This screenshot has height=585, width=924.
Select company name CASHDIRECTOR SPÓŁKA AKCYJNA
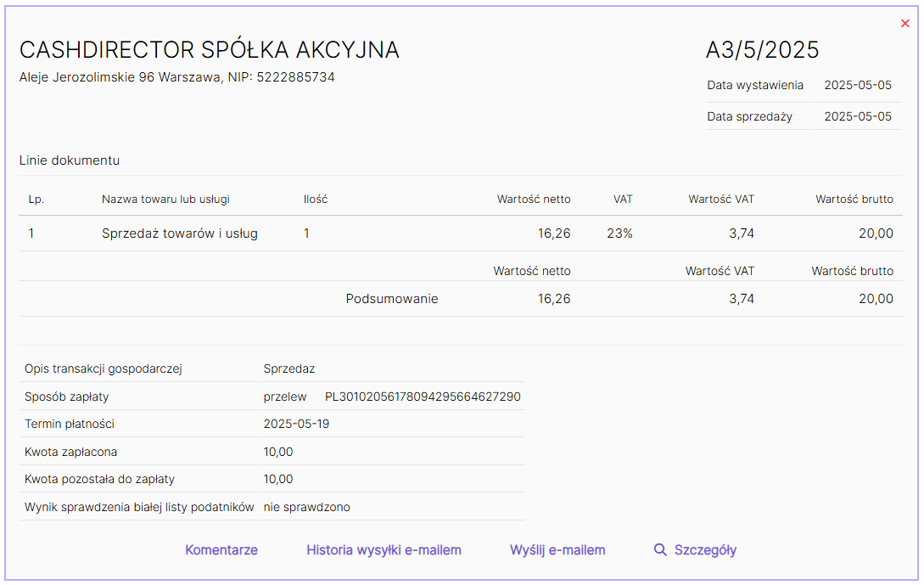pyautogui.click(x=210, y=49)
